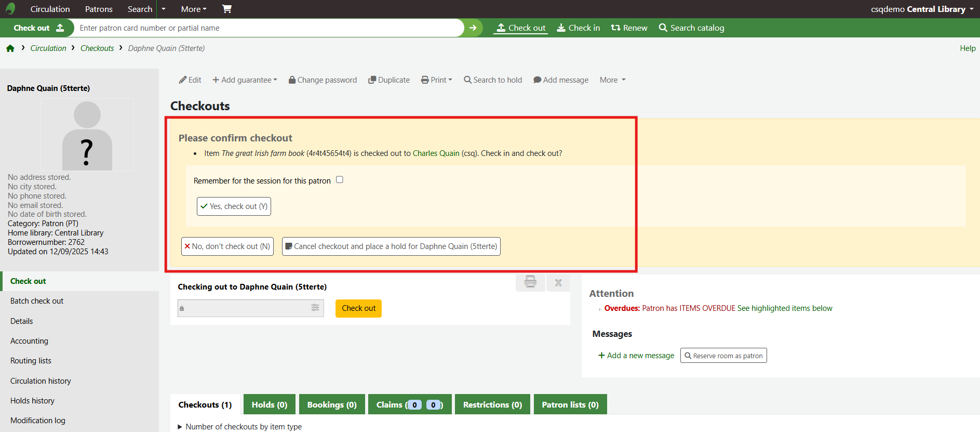Switch to the Holds (0) tab
The height and width of the screenshot is (432, 980).
[x=269, y=404]
